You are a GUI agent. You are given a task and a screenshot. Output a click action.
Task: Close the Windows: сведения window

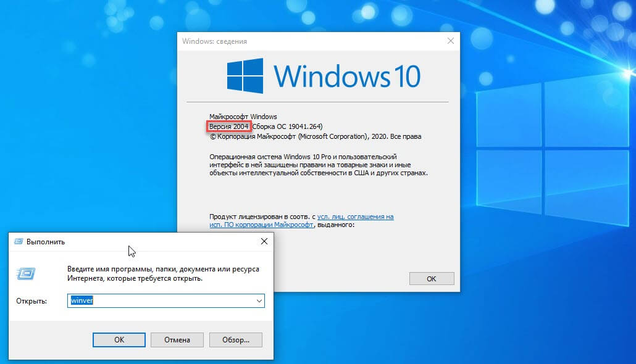click(x=450, y=41)
